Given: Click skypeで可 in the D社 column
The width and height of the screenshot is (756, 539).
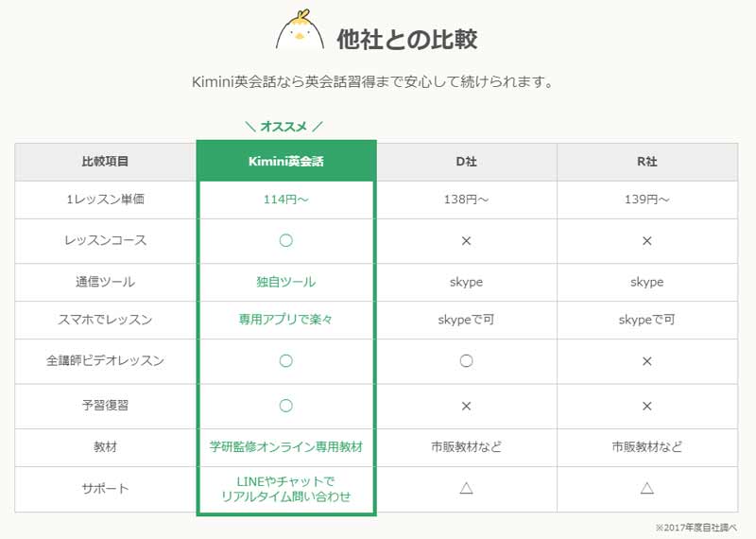Looking at the screenshot, I should click(x=466, y=320).
